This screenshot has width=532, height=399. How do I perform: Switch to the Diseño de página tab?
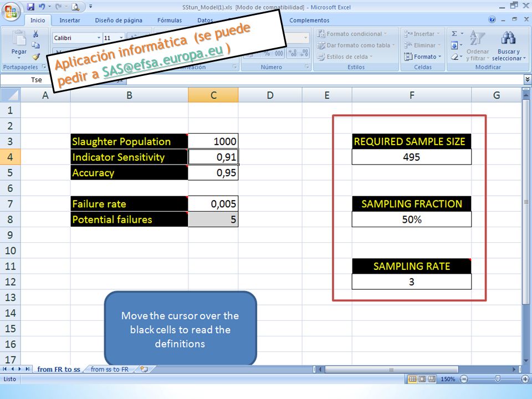pyautogui.click(x=119, y=21)
